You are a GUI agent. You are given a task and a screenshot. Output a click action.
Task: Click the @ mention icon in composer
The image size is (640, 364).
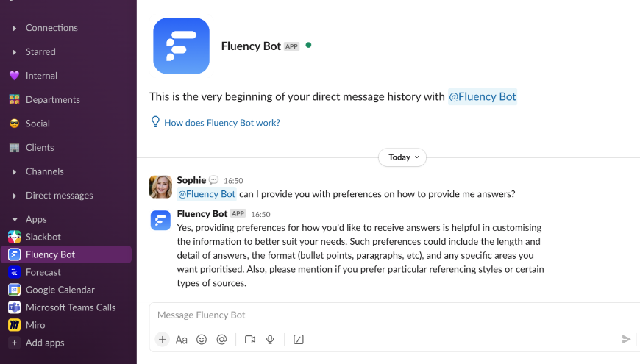click(221, 339)
